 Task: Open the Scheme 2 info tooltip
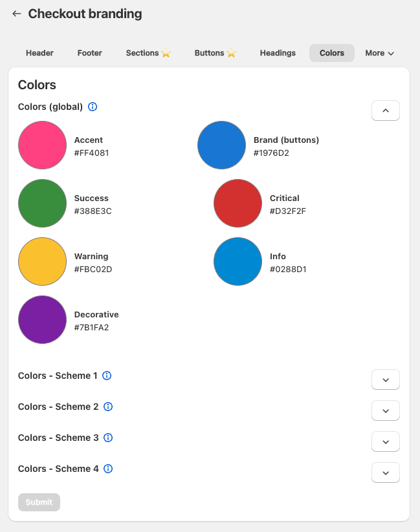click(x=107, y=407)
